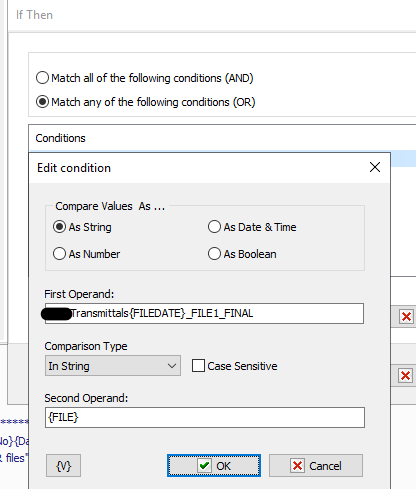Click the If Then window title
416x489 pixels.
(x=34, y=15)
